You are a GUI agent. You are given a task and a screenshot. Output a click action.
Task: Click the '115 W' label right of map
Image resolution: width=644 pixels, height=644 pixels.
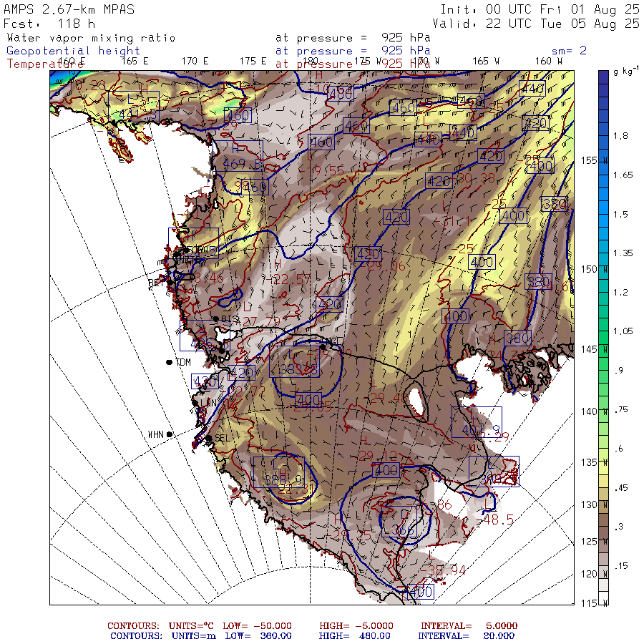pyautogui.click(x=595, y=603)
